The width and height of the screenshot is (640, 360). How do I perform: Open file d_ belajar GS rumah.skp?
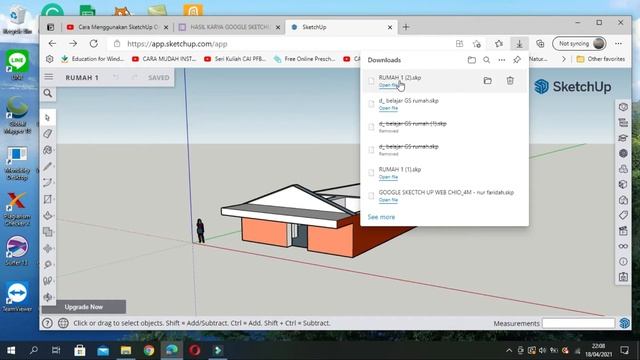(388, 108)
